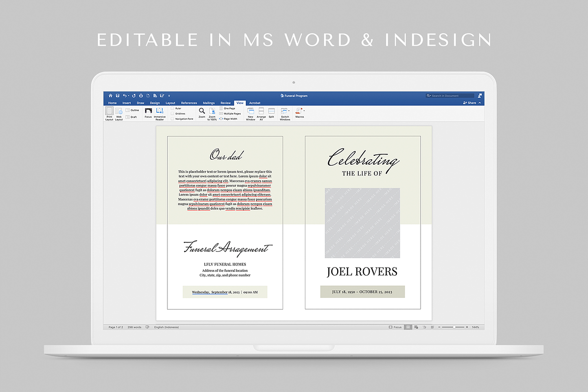588x392 pixels.
Task: Click the Home icon in quick access toolbar
Action: (x=111, y=96)
